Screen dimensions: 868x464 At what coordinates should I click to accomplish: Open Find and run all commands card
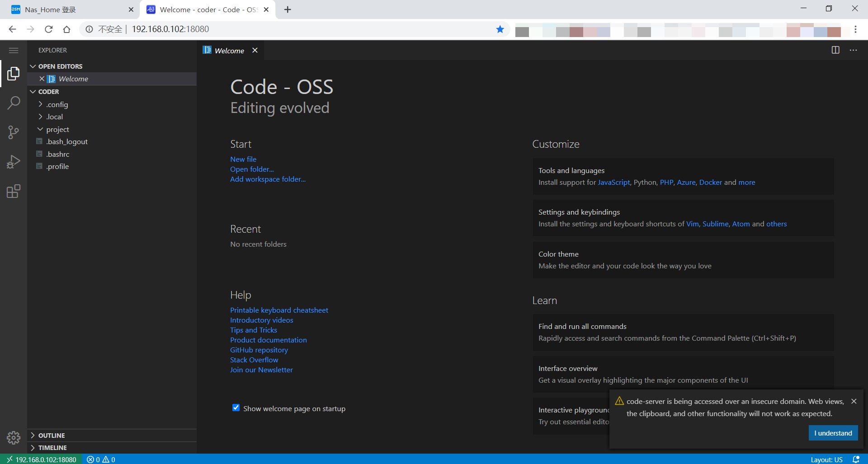coord(683,332)
